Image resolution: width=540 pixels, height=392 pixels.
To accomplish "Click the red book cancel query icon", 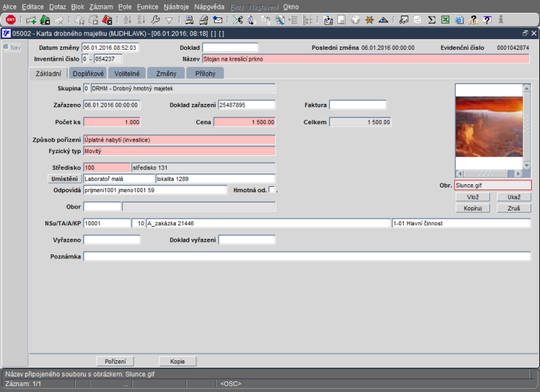I will tap(107, 20).
